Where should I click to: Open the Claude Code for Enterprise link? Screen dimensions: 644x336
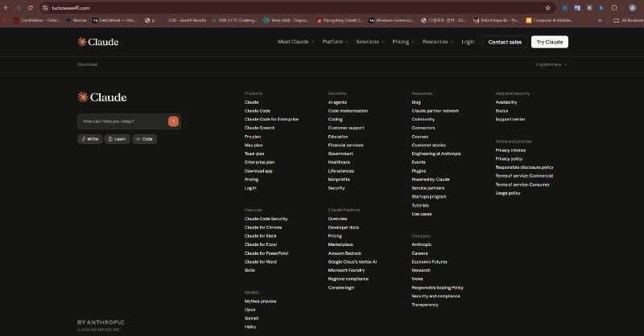pos(271,120)
